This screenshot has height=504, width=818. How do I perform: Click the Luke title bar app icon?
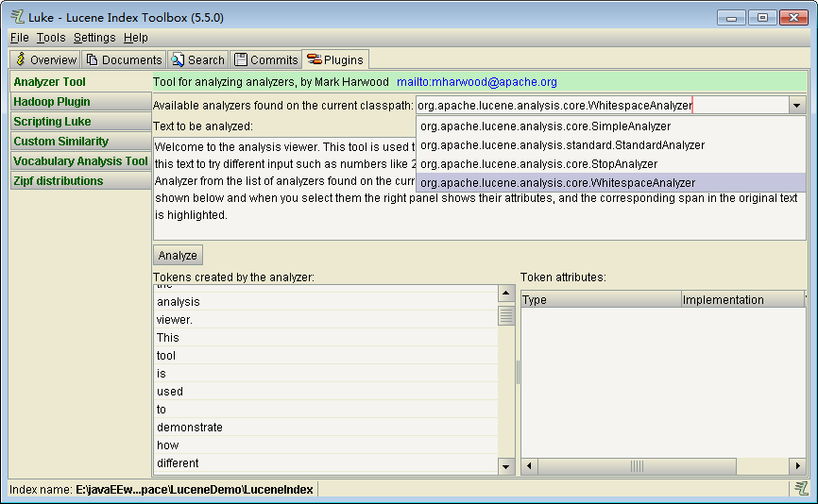point(16,17)
